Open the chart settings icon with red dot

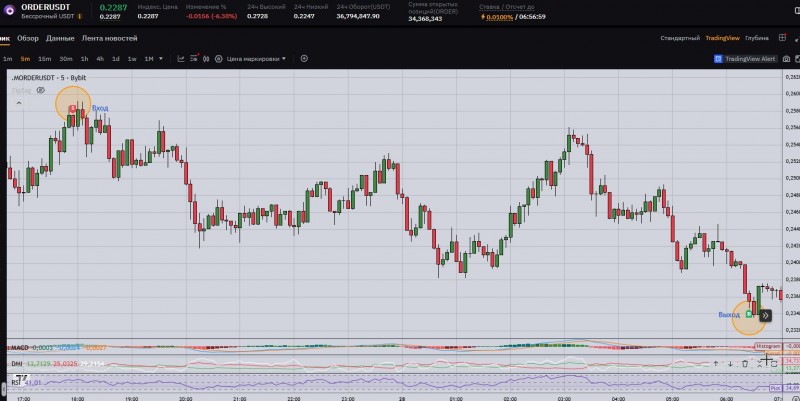point(194,58)
